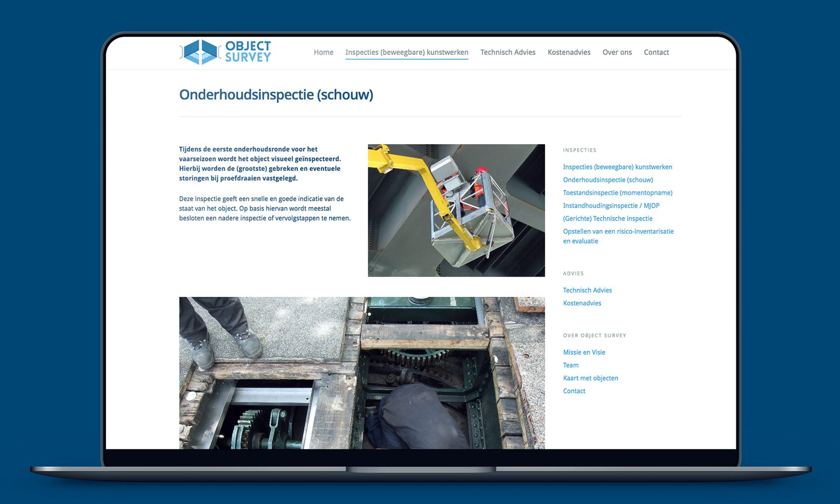Follow sidebar link Technisch Advies
840x504 pixels.
pos(587,290)
